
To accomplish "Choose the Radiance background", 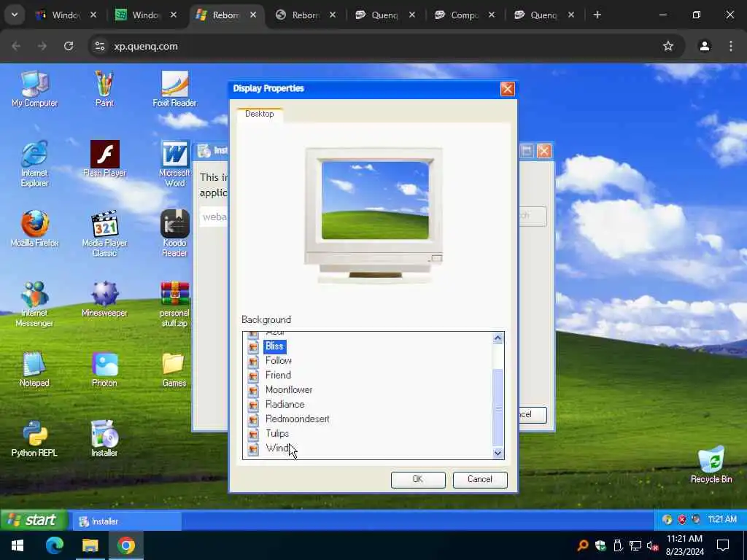I will coord(285,404).
